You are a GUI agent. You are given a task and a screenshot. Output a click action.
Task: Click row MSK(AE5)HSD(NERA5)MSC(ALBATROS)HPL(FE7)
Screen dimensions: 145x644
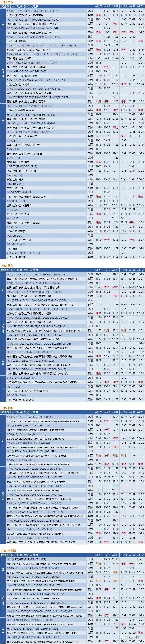pos(46,417)
